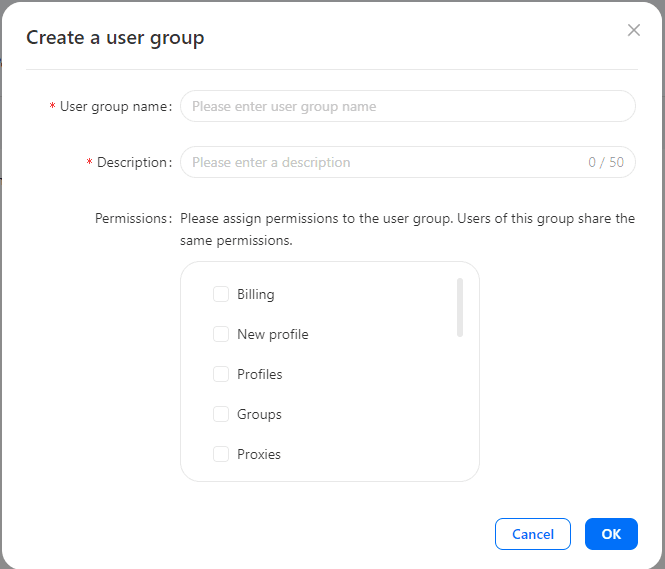Viewport: 665px width, 569px height.
Task: Click the New profile label text
Action: click(272, 334)
